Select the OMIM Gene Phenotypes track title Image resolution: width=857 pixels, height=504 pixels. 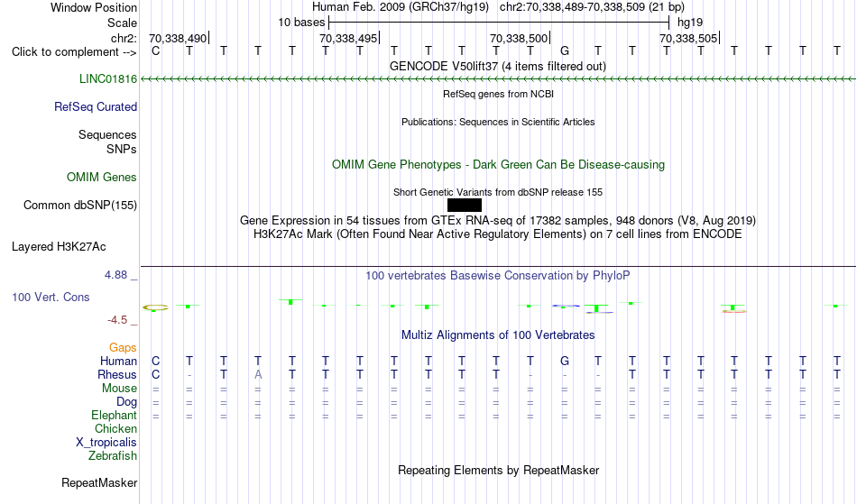(498, 164)
